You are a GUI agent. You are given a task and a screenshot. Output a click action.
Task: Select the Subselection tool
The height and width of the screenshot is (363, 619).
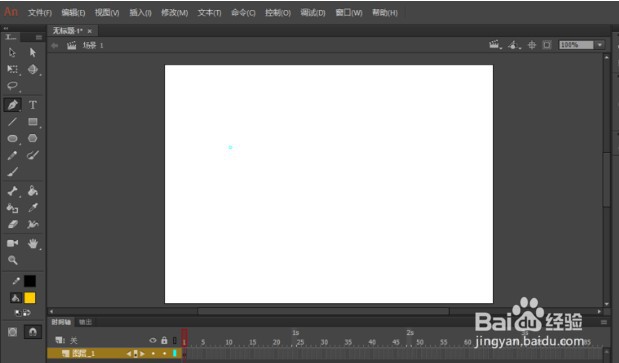tap(32, 52)
